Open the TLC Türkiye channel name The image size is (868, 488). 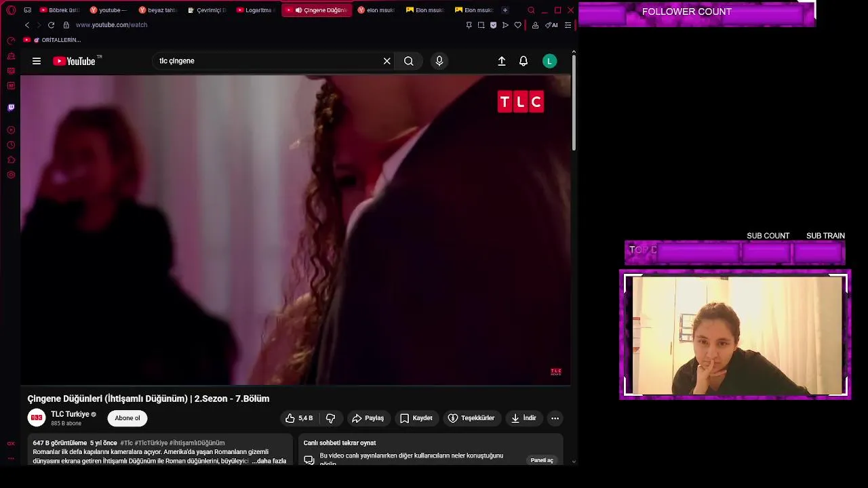point(70,414)
